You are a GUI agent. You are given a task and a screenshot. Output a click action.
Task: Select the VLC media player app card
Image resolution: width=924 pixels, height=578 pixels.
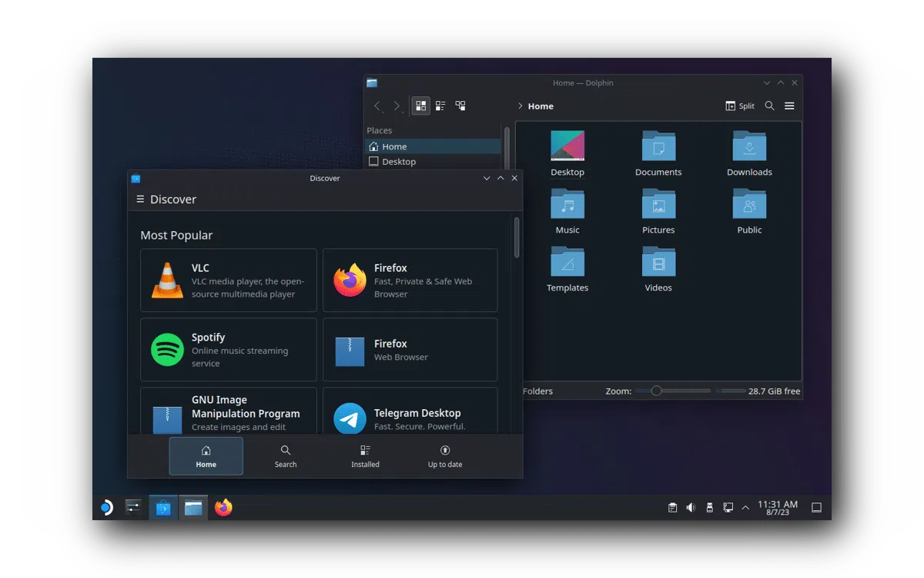click(x=229, y=280)
